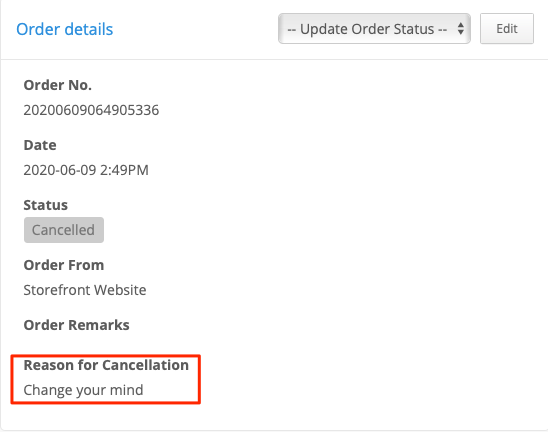Screen dimensions: 548x432
Task: Click the 2020-06-09 date text
Action: tap(60, 170)
